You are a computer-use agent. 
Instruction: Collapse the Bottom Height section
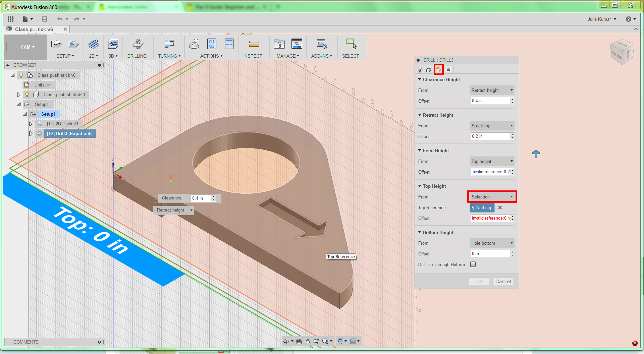click(420, 232)
